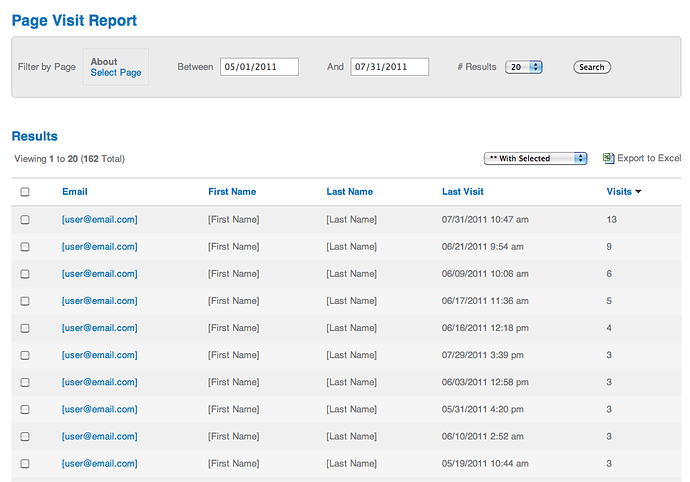This screenshot has width=690, height=482.
Task: Click the last visit text 07/31/2011 10:47 am
Action: coord(485,219)
